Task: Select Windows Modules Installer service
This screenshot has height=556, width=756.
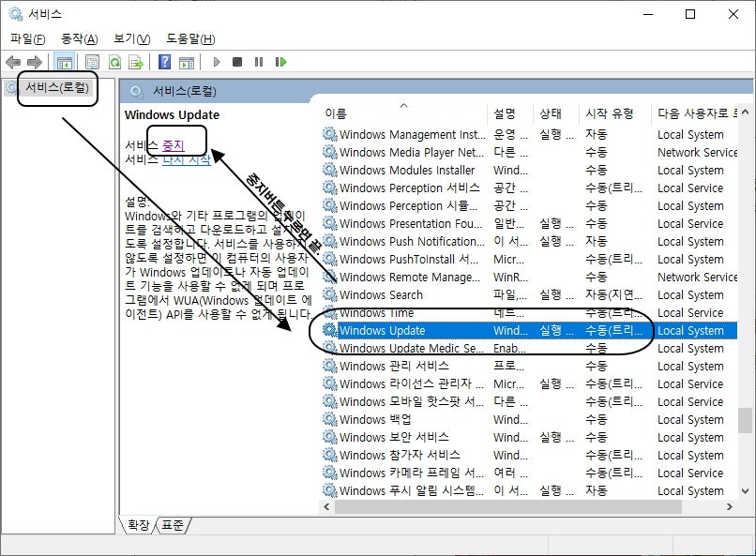Action: pyautogui.click(x=529, y=170)
